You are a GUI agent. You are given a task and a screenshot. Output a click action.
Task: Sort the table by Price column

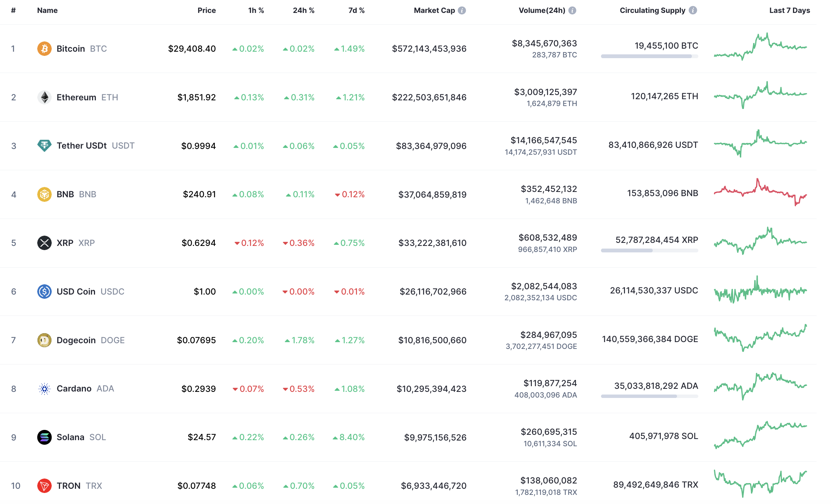click(206, 10)
